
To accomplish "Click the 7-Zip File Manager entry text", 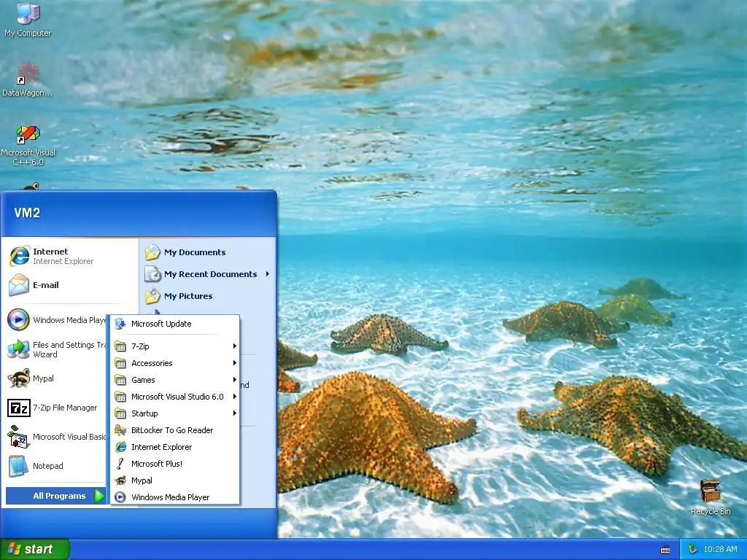I will tap(65, 408).
